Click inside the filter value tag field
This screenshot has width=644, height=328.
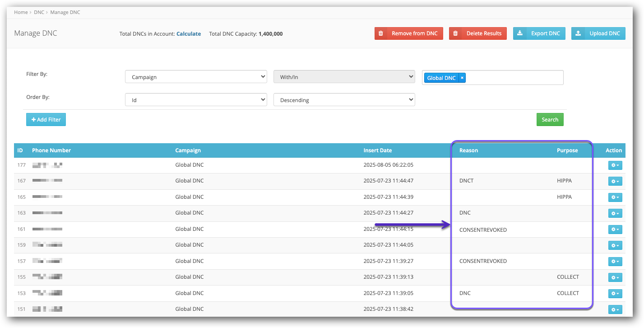coord(514,78)
